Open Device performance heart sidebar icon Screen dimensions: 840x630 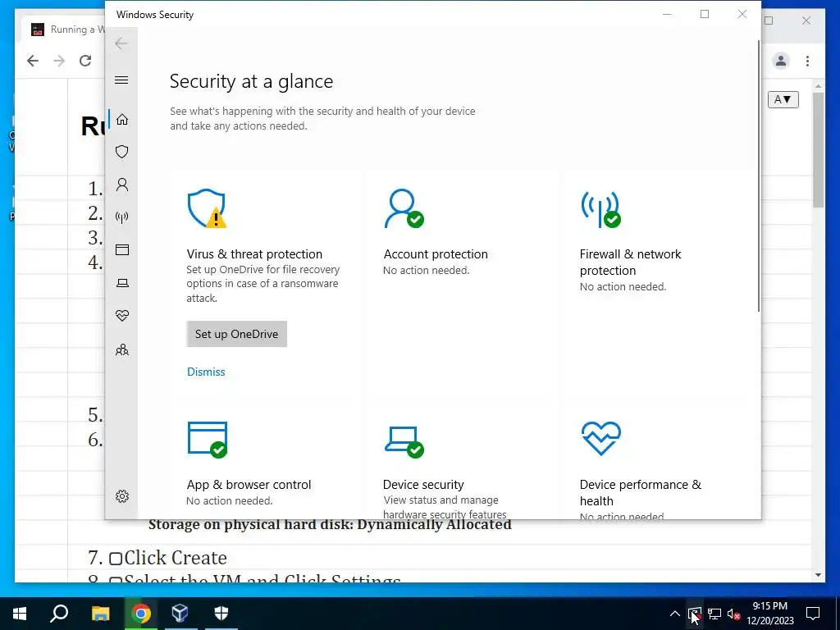click(122, 316)
